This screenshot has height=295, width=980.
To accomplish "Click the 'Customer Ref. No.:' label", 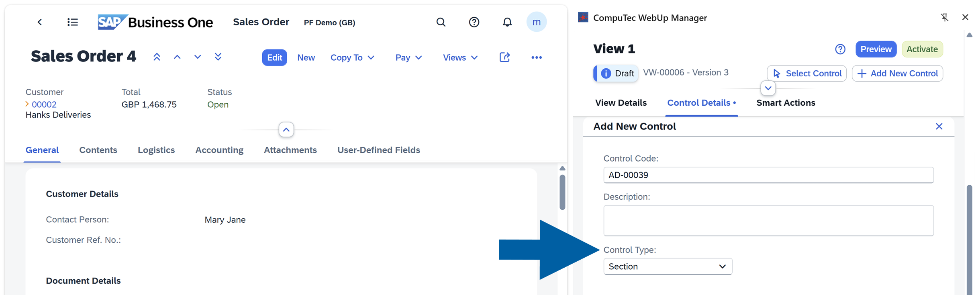I will (83, 240).
